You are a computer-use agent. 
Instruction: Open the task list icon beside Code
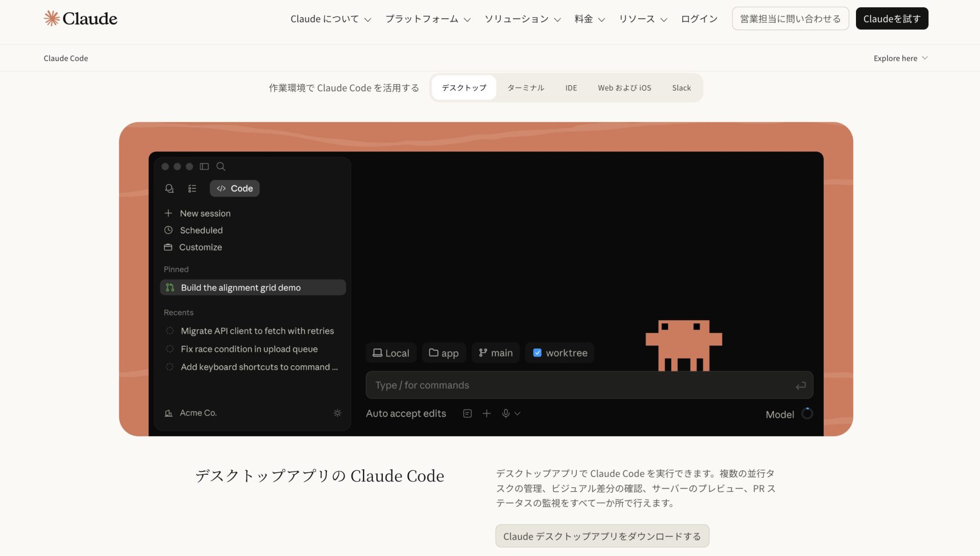(192, 188)
